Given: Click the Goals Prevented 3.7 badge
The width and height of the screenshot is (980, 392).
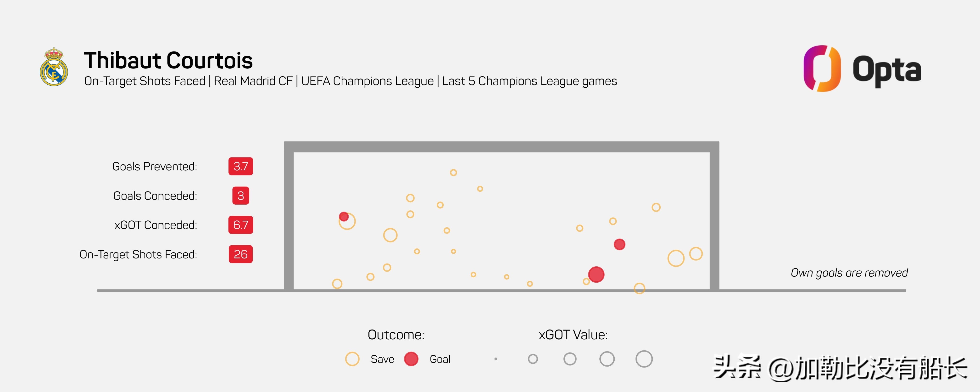Looking at the screenshot, I should coord(240,166).
